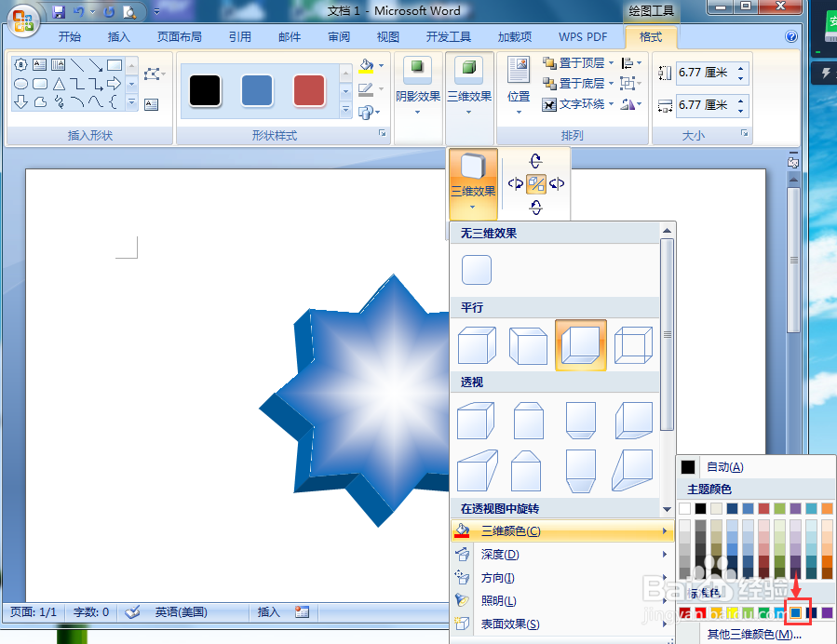Open the change shape button
The image size is (837, 644).
coord(369,112)
